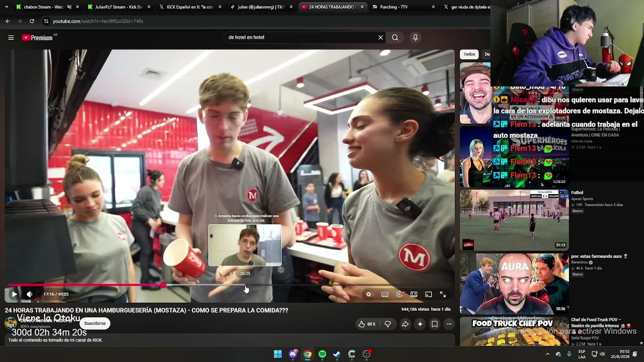This screenshot has height=362, width=644.
Task: Switch to JulianPz7 Stream Kick tab
Action: click(x=119, y=7)
